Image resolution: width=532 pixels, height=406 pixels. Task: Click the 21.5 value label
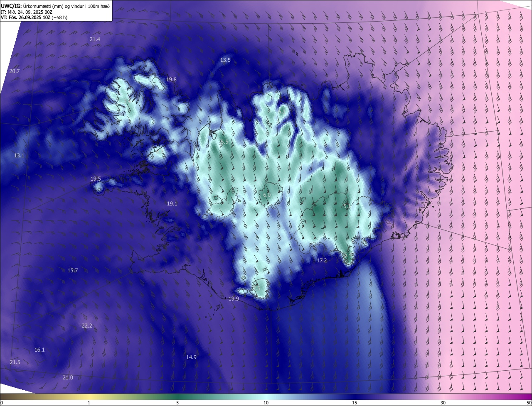[15, 362]
